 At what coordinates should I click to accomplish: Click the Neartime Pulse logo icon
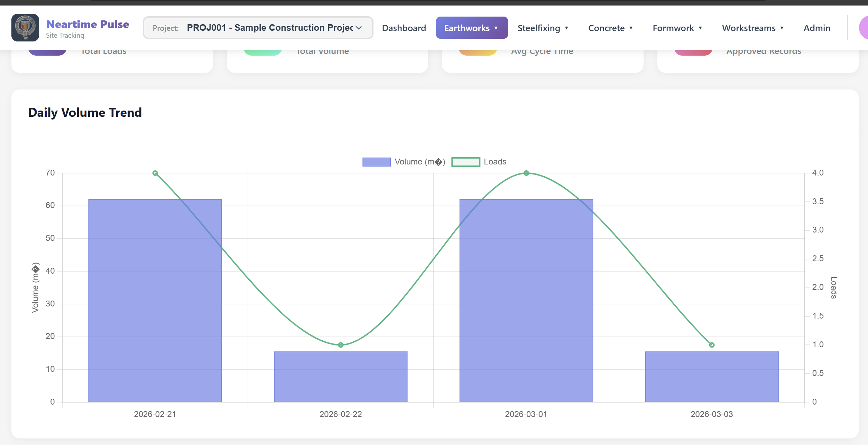point(25,27)
